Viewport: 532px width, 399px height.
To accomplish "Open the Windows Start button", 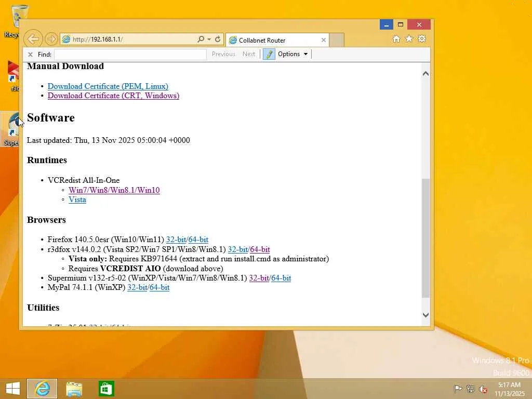I will pos(13,389).
